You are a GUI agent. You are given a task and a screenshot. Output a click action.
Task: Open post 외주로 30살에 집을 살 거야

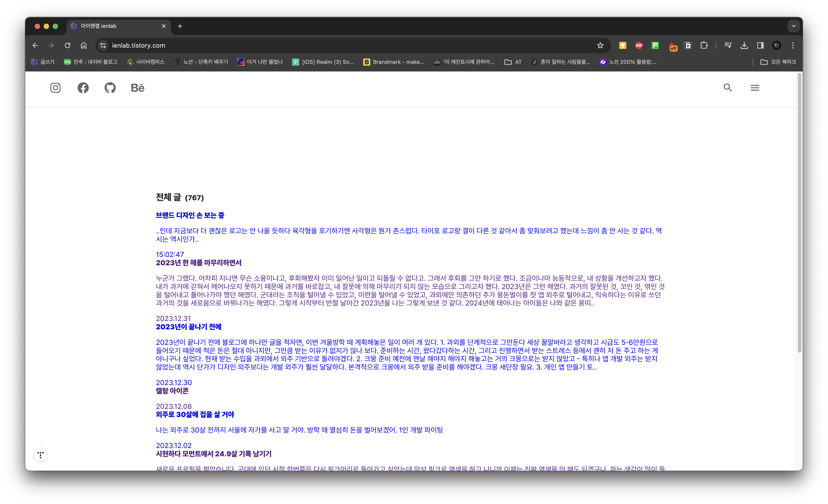[195, 414]
